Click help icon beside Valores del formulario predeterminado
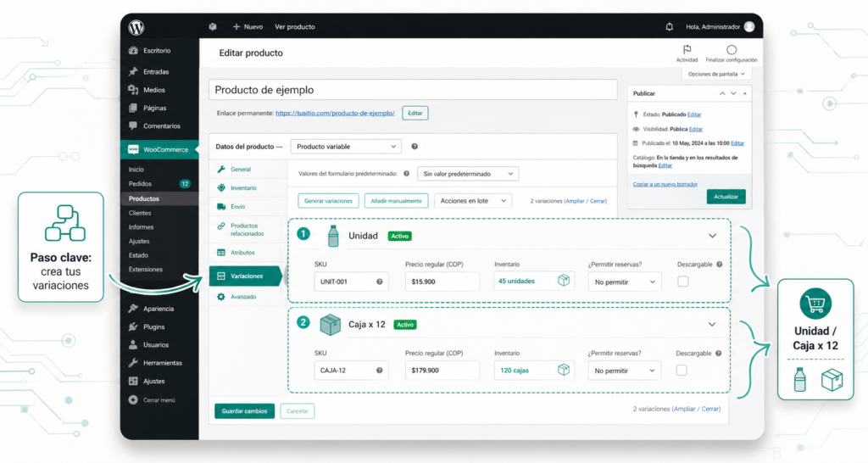The width and height of the screenshot is (868, 463). tap(406, 173)
